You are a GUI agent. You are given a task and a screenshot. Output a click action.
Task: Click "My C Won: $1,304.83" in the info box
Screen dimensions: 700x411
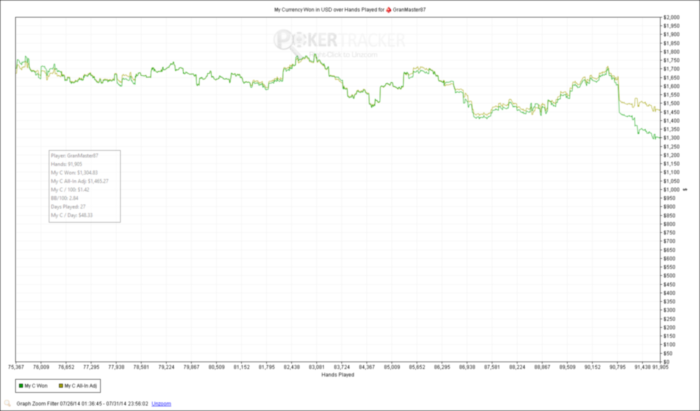click(74, 173)
